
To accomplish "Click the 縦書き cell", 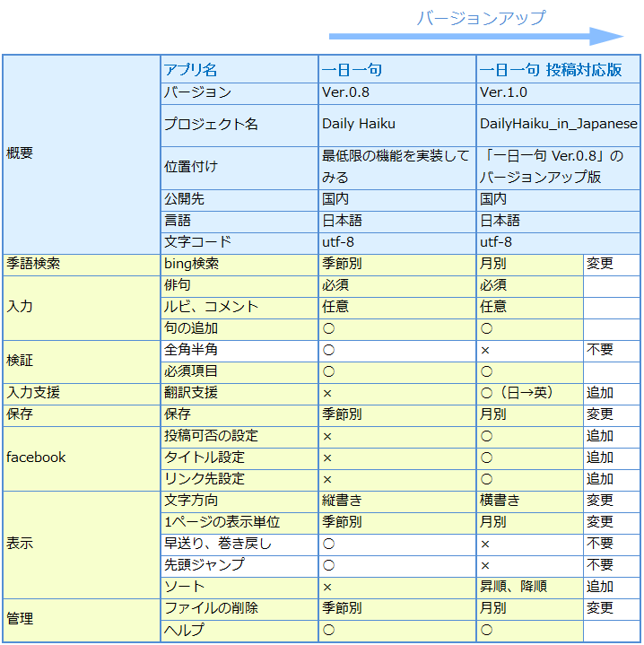I will click(x=396, y=501).
